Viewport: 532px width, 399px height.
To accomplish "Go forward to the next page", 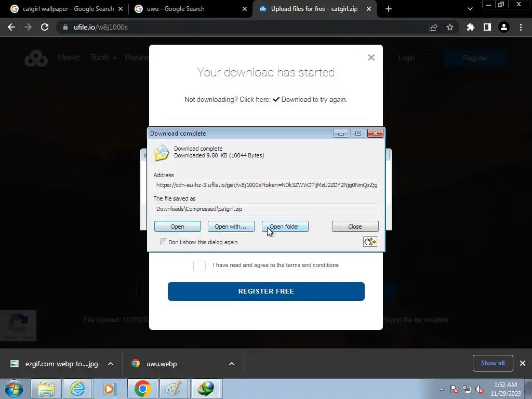I will 28,27.
